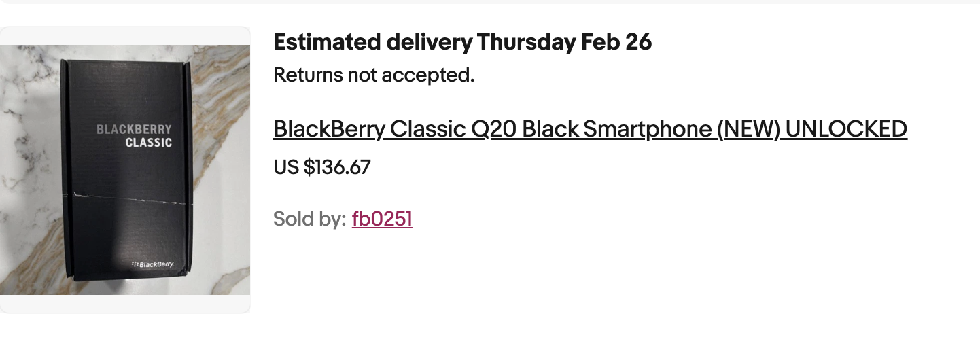Click the "Thursday Feb 26" delivery date
The width and height of the screenshot is (980, 352).
coord(564,42)
